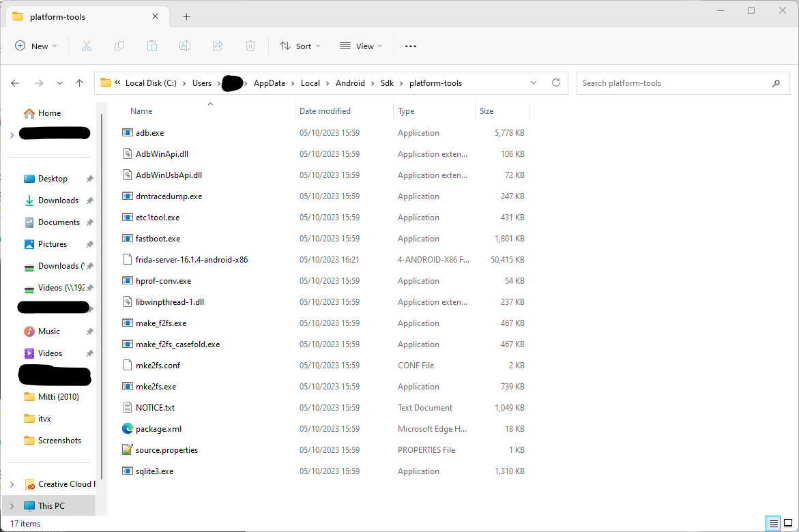Open the Sort options dropdown
The width and height of the screenshot is (799, 532).
300,46
